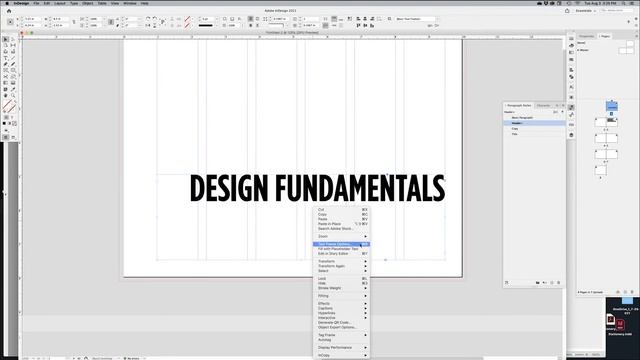Image resolution: width=640 pixels, height=360 pixels.
Task: Expand the Effects submenu
Action: (x=342, y=304)
